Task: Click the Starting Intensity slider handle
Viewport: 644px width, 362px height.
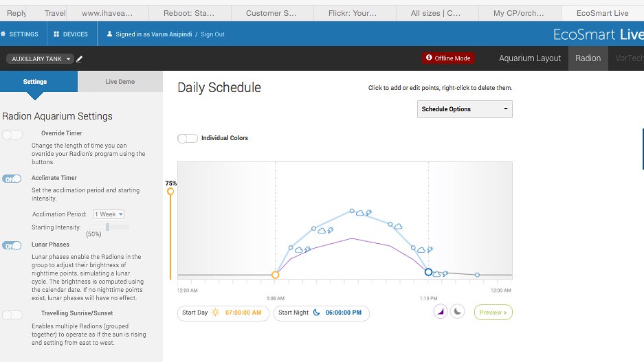Action: click(107, 227)
